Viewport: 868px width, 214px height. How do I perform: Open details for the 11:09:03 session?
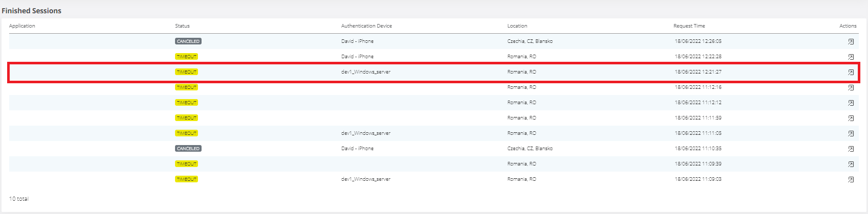pyautogui.click(x=851, y=179)
